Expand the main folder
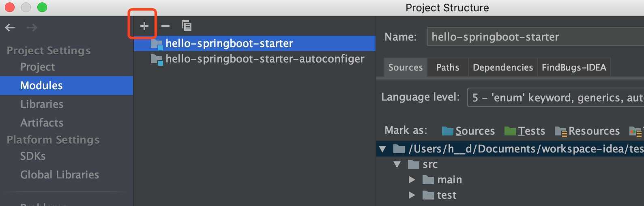 pyautogui.click(x=412, y=180)
